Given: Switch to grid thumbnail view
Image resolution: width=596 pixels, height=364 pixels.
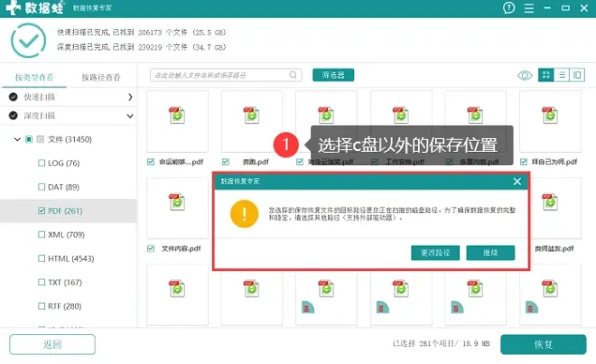Looking at the screenshot, I should 545,75.
